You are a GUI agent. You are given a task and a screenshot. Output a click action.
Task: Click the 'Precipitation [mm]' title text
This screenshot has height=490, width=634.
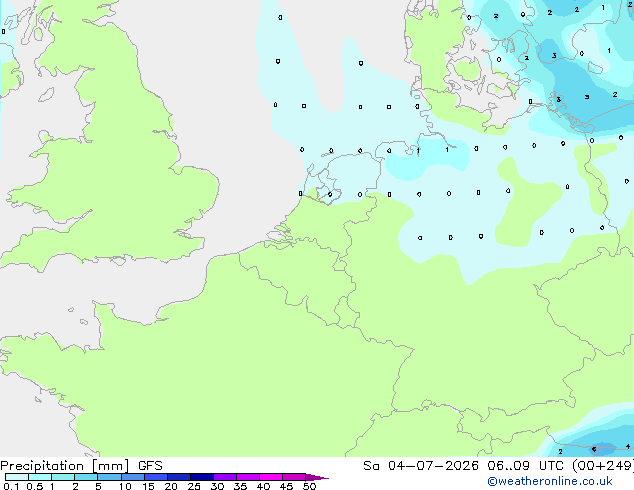click(x=64, y=466)
